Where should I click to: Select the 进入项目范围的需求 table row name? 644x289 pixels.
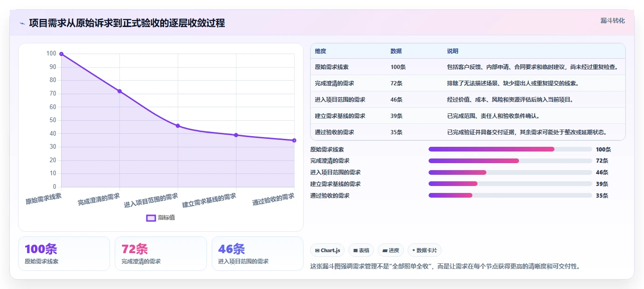coord(340,100)
